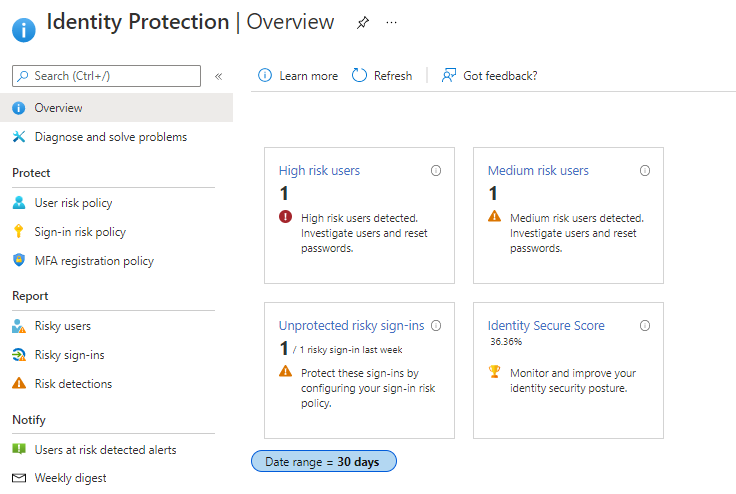Open User risk policy
The image size is (736, 494).
click(x=73, y=203)
